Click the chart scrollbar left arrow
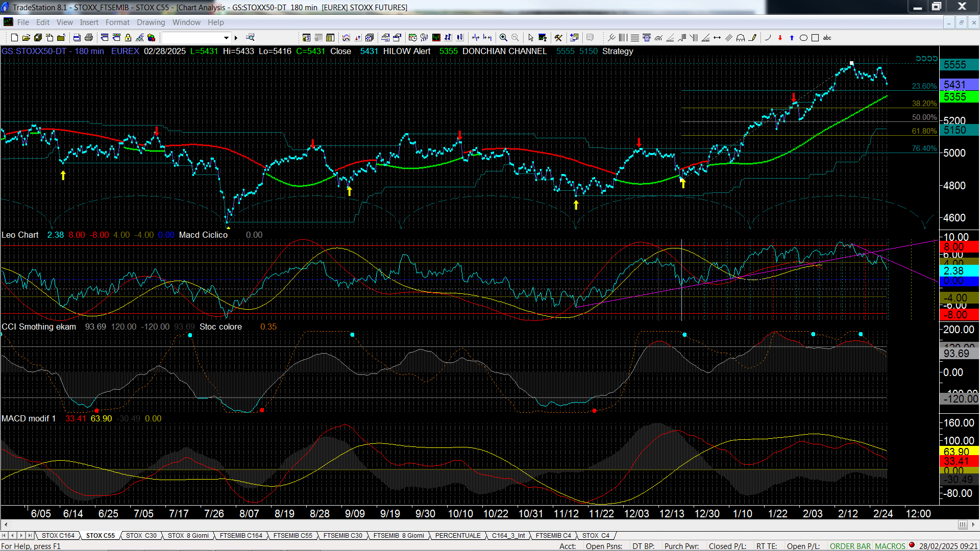 (x=6, y=524)
